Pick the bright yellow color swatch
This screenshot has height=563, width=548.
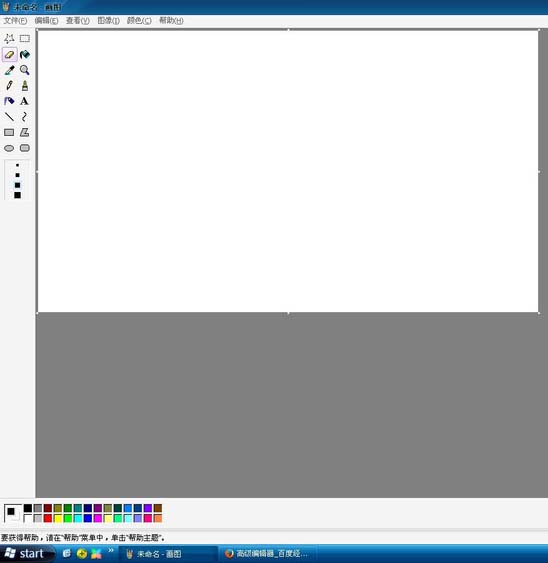pyautogui.click(x=58, y=518)
